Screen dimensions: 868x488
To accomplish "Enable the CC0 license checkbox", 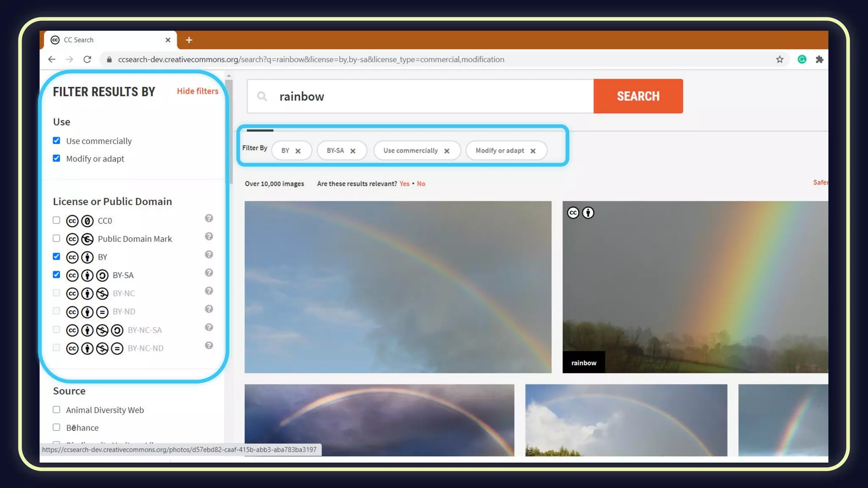I will (56, 220).
